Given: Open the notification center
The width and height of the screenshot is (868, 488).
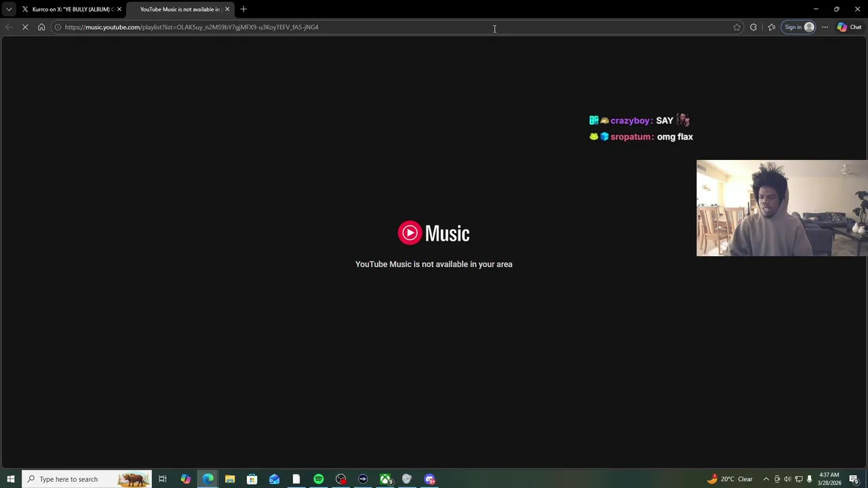Looking at the screenshot, I should pyautogui.click(x=854, y=479).
